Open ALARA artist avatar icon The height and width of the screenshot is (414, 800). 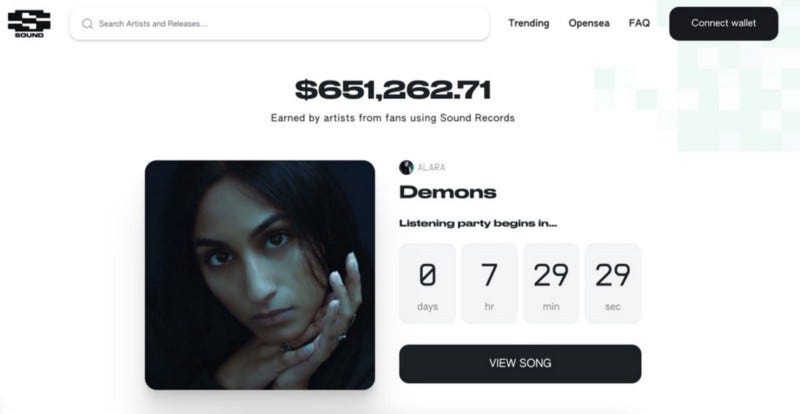(x=407, y=167)
